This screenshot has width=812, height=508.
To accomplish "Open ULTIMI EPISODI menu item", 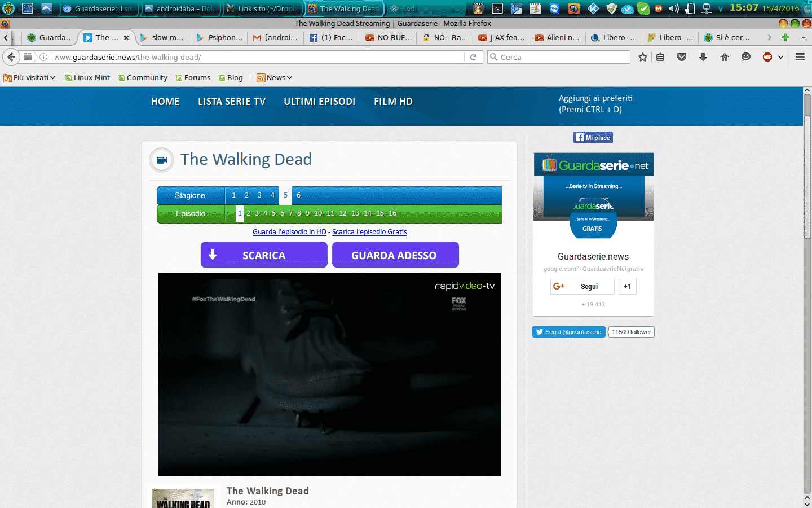I will click(320, 102).
